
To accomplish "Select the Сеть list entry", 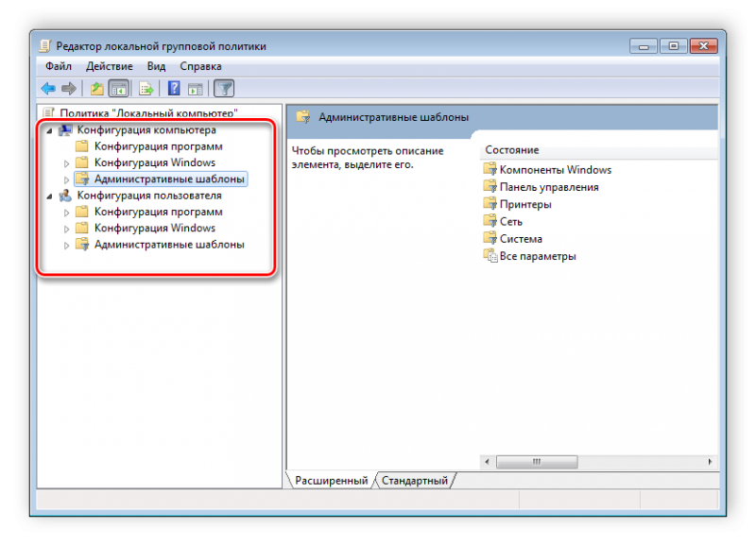I will point(511,222).
